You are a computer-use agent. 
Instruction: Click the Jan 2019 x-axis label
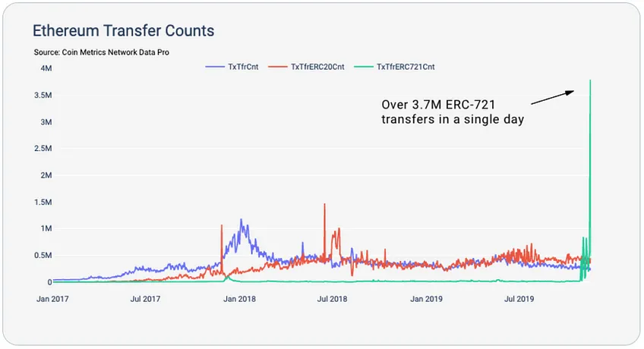pyautogui.click(x=426, y=299)
